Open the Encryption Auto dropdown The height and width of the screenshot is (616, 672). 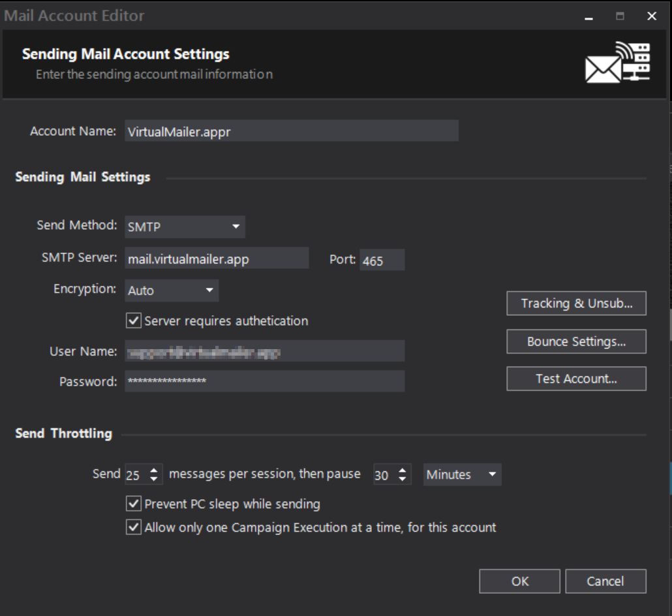172,290
